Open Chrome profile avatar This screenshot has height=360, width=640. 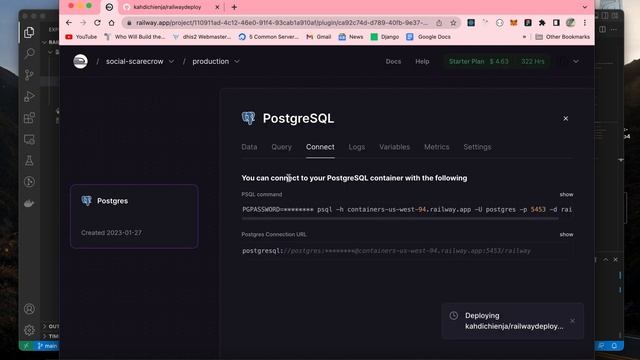(x=570, y=23)
